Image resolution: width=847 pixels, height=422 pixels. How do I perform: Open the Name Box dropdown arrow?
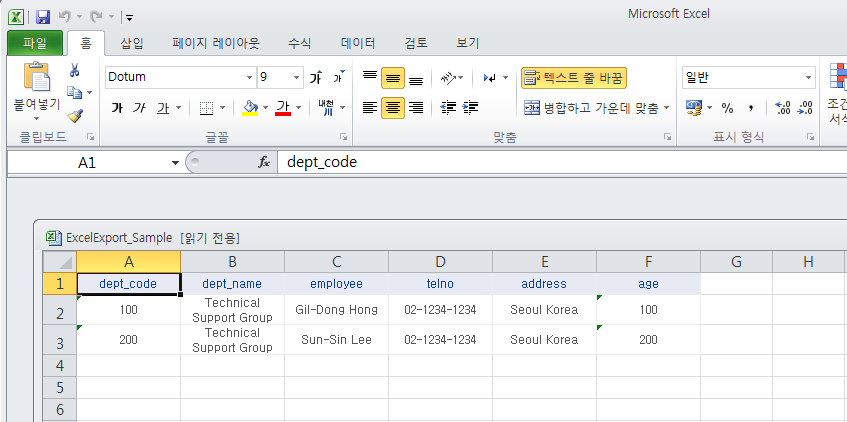(x=175, y=163)
